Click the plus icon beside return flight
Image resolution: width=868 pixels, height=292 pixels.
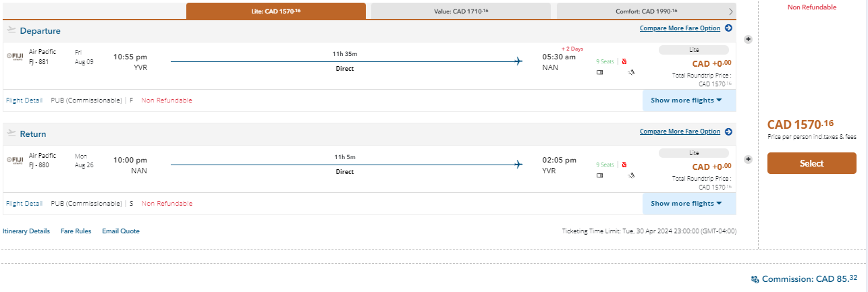747,159
